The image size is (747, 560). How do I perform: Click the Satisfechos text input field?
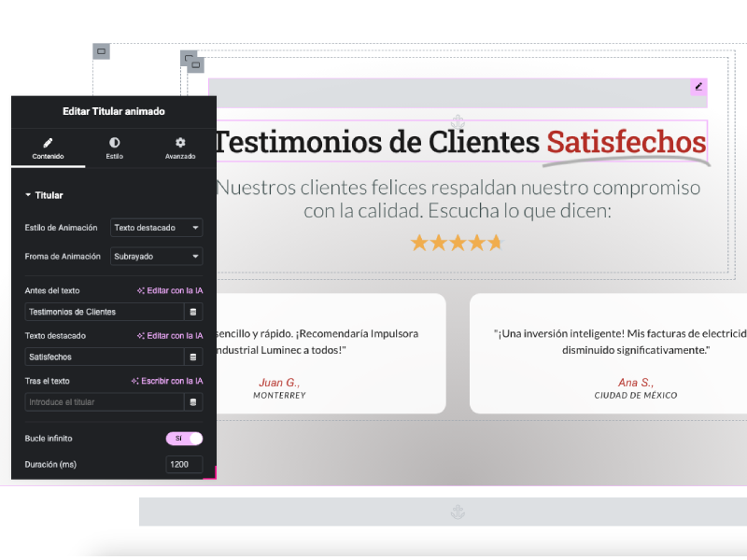[104, 357]
